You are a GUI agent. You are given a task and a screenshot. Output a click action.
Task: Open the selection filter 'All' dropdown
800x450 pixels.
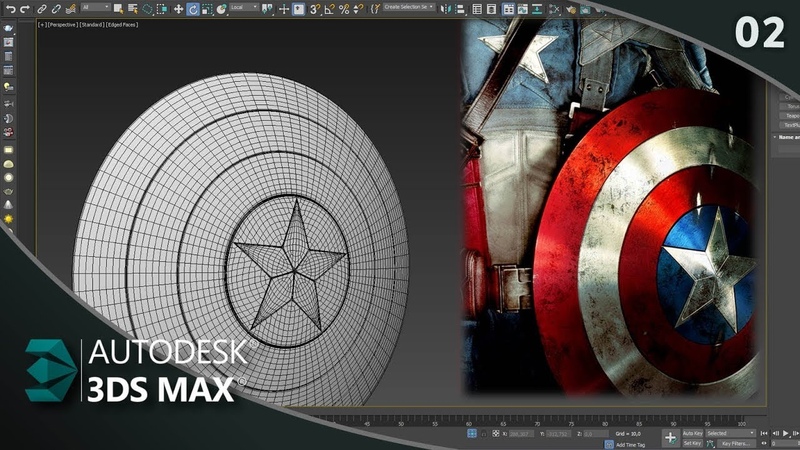point(95,7)
